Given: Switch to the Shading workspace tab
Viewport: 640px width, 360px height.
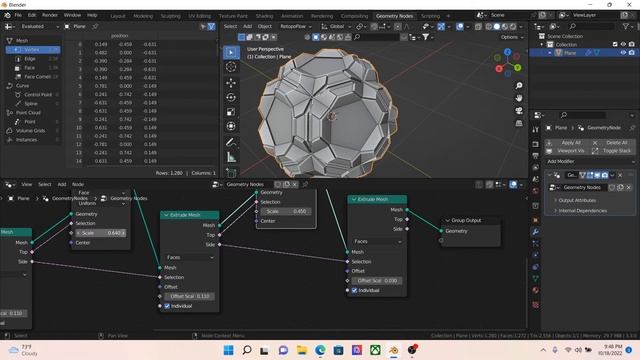Looking at the screenshot, I should coord(264,16).
